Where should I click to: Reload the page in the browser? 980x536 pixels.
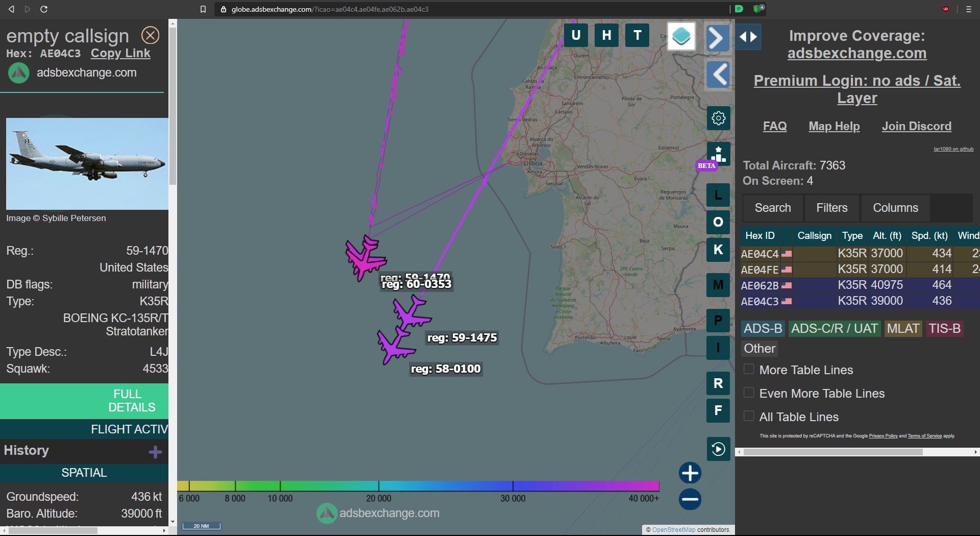pyautogui.click(x=44, y=9)
